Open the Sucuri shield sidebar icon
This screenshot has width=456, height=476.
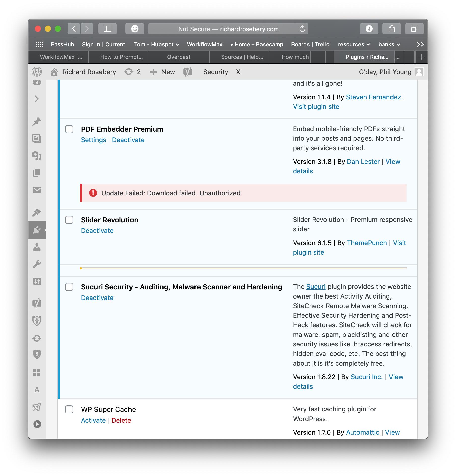pos(37,354)
